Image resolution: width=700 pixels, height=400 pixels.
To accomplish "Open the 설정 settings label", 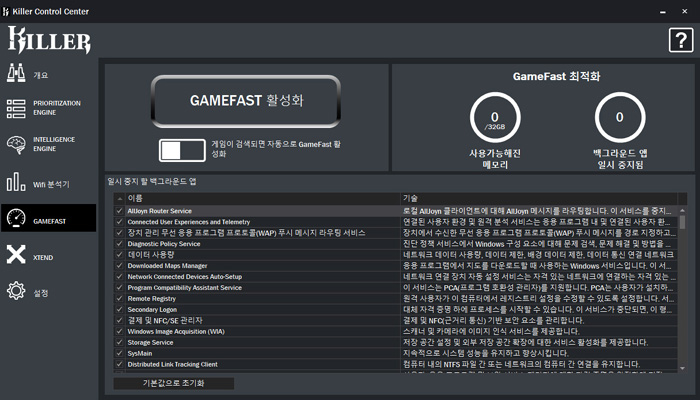I will [41, 293].
